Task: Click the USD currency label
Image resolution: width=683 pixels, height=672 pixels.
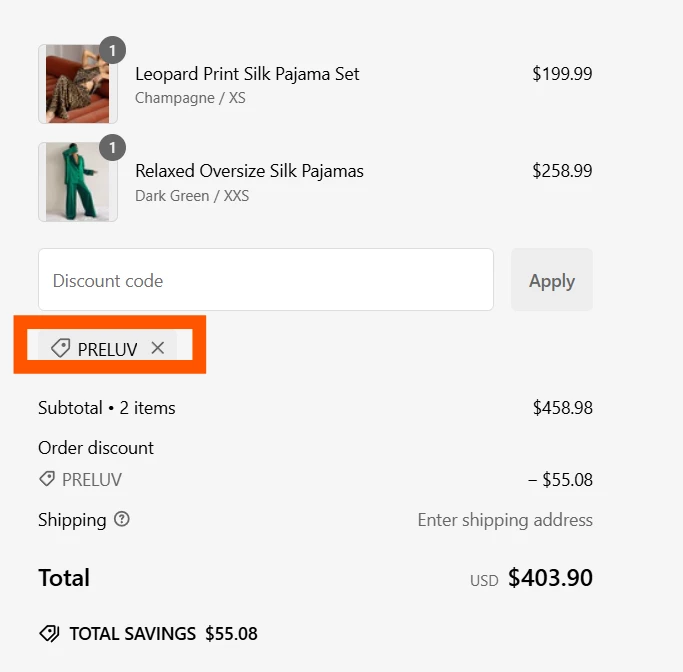Action: 484,580
